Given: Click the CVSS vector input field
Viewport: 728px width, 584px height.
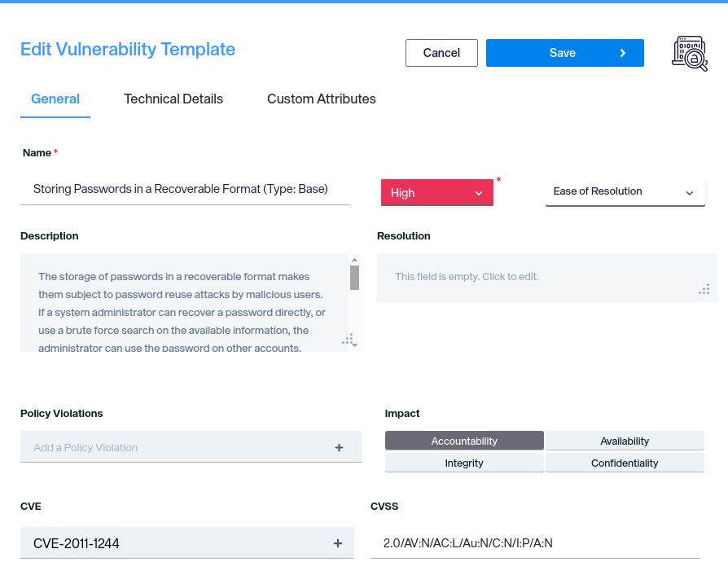Looking at the screenshot, I should click(535, 543).
